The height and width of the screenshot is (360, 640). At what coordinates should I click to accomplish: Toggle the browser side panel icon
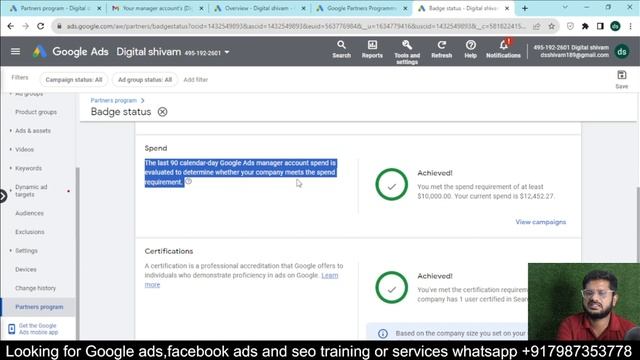pyautogui.click(x=600, y=26)
